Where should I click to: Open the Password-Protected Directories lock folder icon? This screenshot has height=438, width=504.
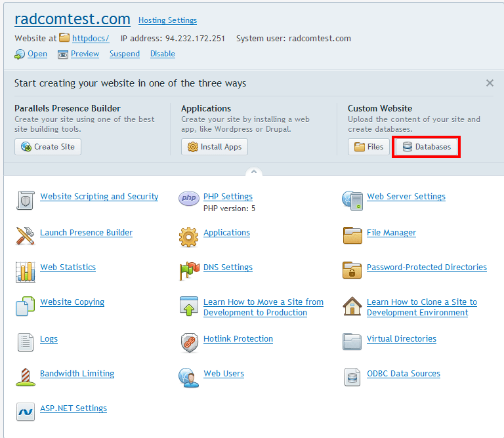point(352,270)
